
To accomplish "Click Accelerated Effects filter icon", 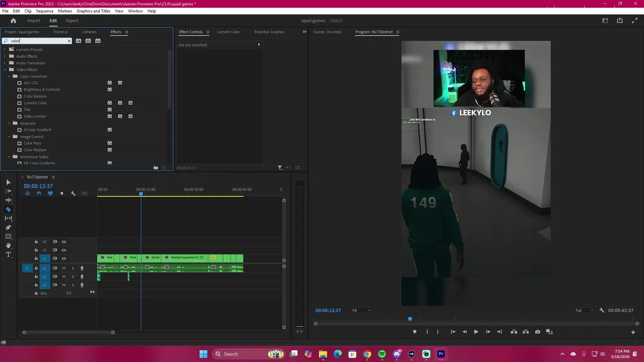I will (78, 41).
